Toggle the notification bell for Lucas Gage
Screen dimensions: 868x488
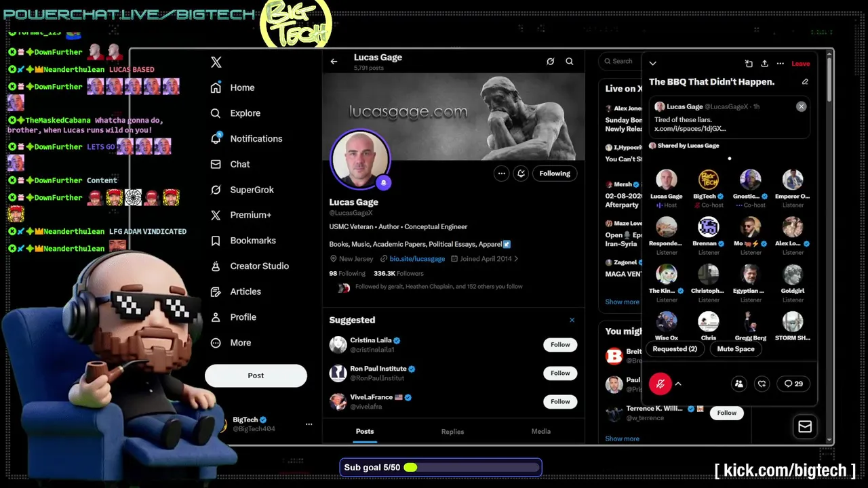[521, 174]
